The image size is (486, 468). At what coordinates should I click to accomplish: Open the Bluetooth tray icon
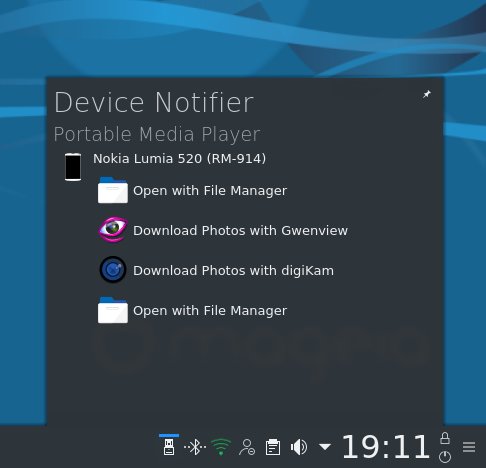click(x=195, y=447)
